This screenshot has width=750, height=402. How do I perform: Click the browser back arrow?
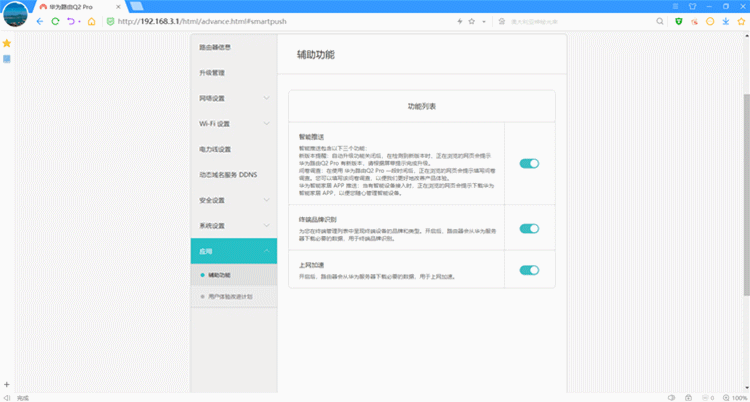click(x=40, y=21)
